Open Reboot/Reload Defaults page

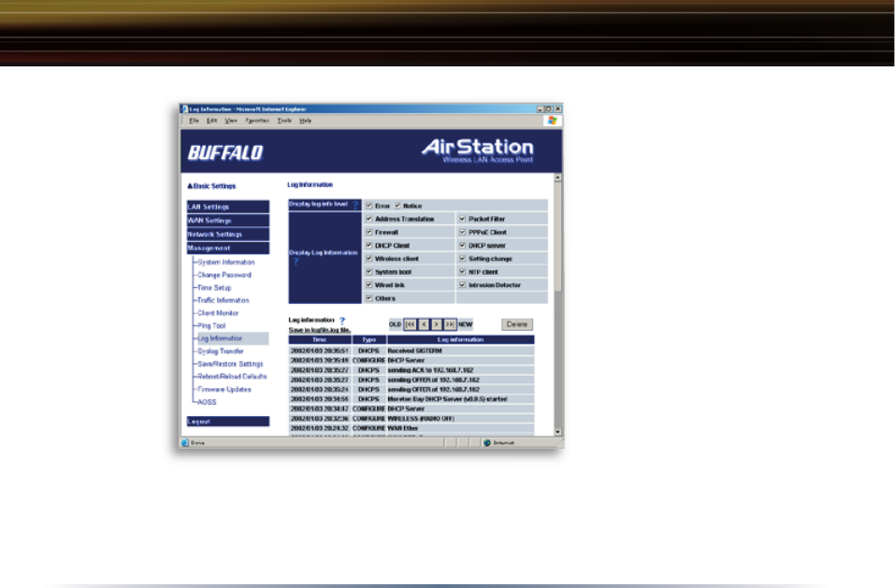(232, 377)
